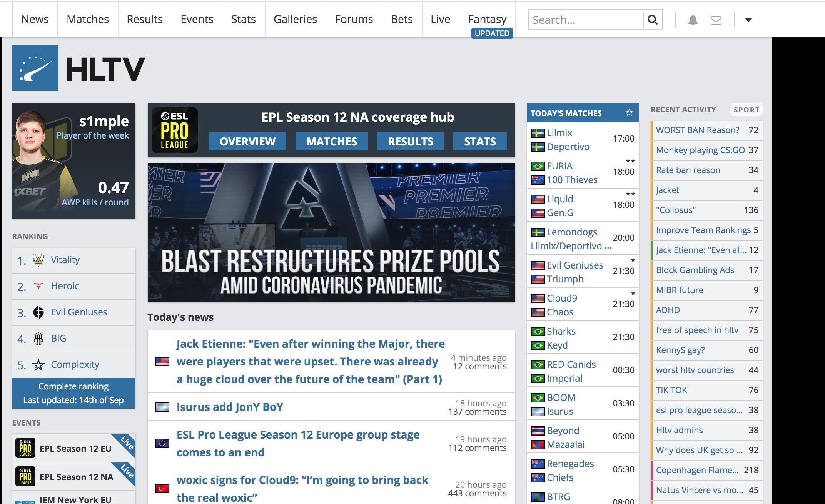
Task: Open the Matches menu
Action: coord(88,19)
